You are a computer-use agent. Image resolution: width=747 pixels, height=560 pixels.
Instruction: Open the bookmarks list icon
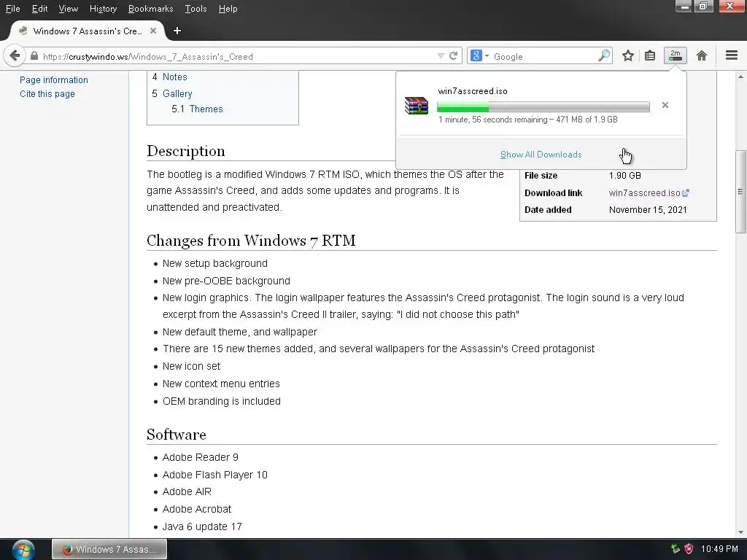click(650, 55)
